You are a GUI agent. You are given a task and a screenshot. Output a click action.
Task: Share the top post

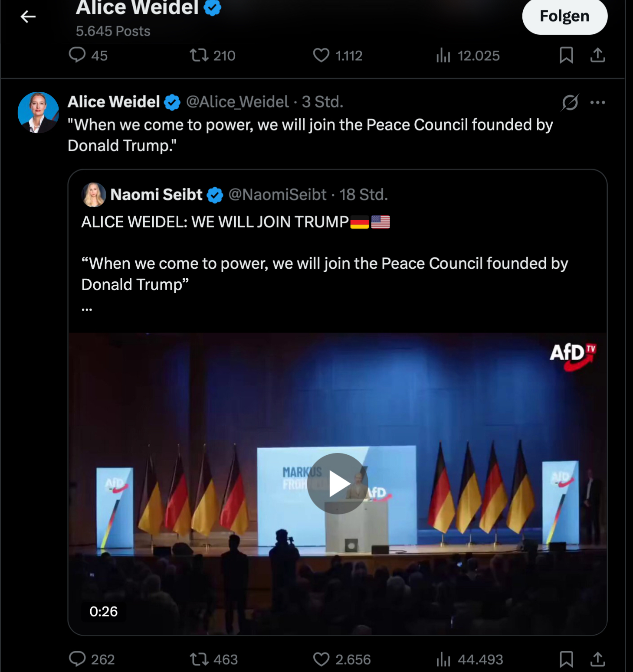coord(597,55)
